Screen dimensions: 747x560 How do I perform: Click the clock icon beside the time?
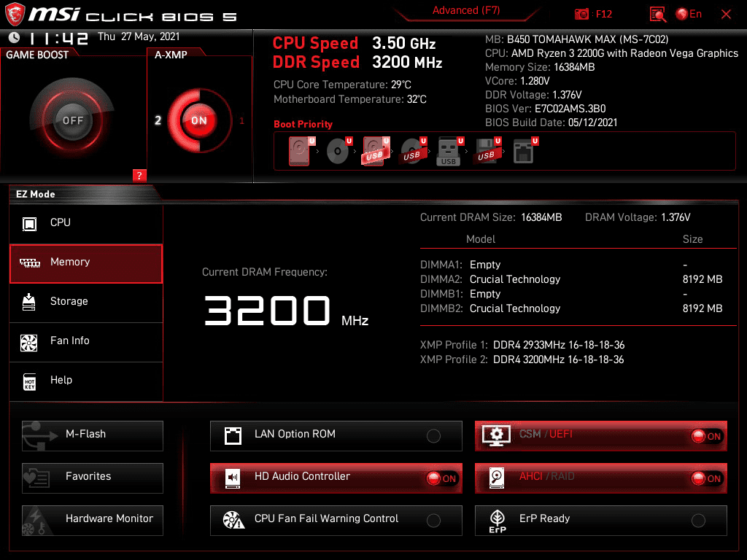point(15,38)
